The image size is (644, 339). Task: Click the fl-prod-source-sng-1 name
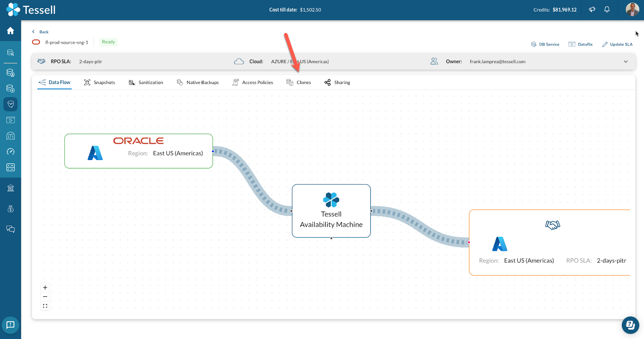click(x=67, y=42)
